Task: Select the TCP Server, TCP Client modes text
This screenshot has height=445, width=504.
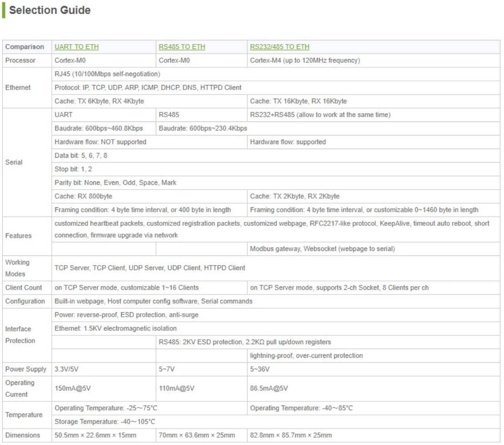Action: 150,268
